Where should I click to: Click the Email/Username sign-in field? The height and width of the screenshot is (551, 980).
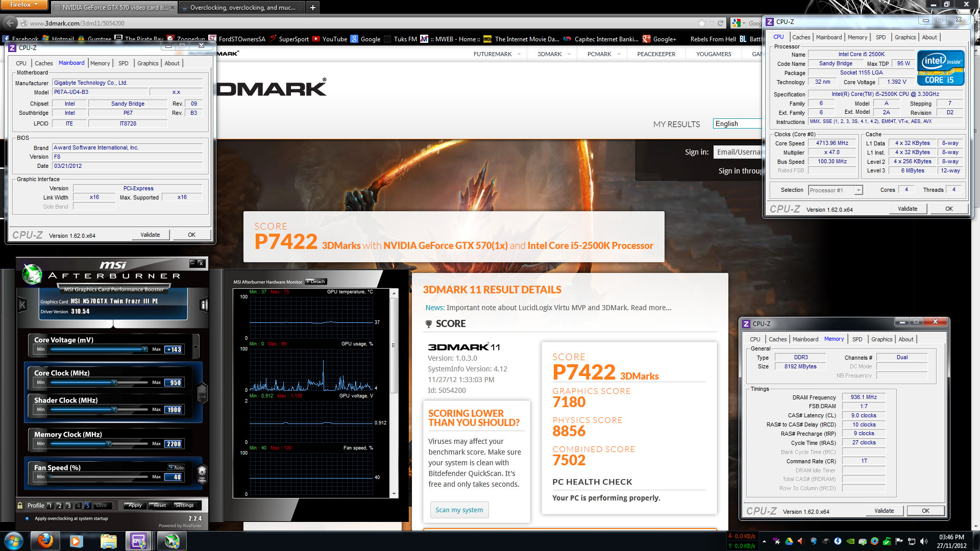point(738,152)
